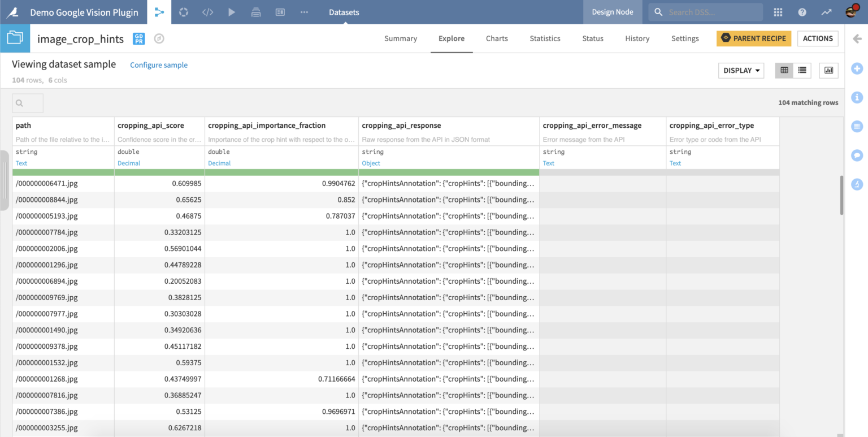Open the jobs monitor play icon
Screen dimensions: 868x437
[x=231, y=12]
